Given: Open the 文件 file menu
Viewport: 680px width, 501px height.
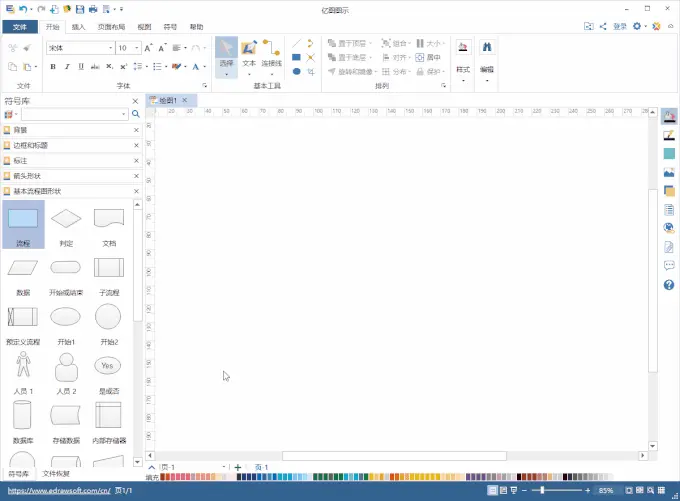Looking at the screenshot, I should click(20, 27).
